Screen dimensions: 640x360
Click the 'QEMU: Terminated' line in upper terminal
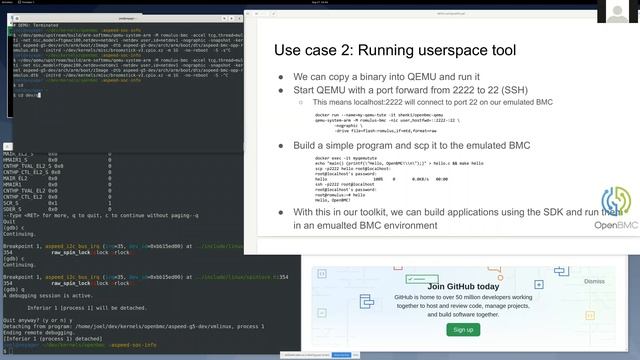36,25
